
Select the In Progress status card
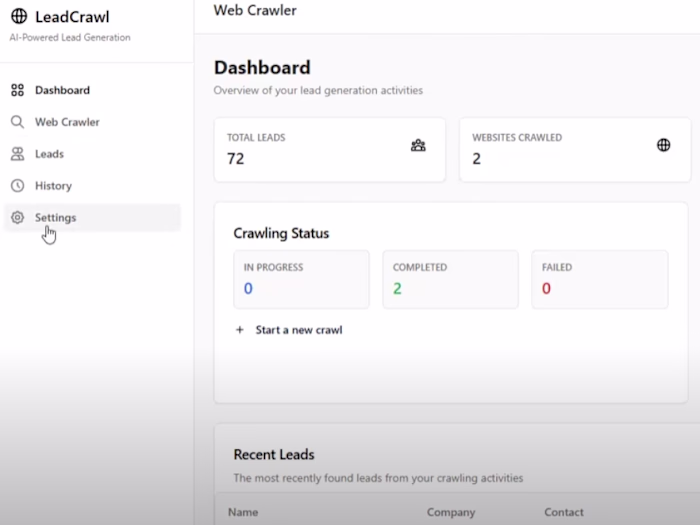click(x=301, y=278)
